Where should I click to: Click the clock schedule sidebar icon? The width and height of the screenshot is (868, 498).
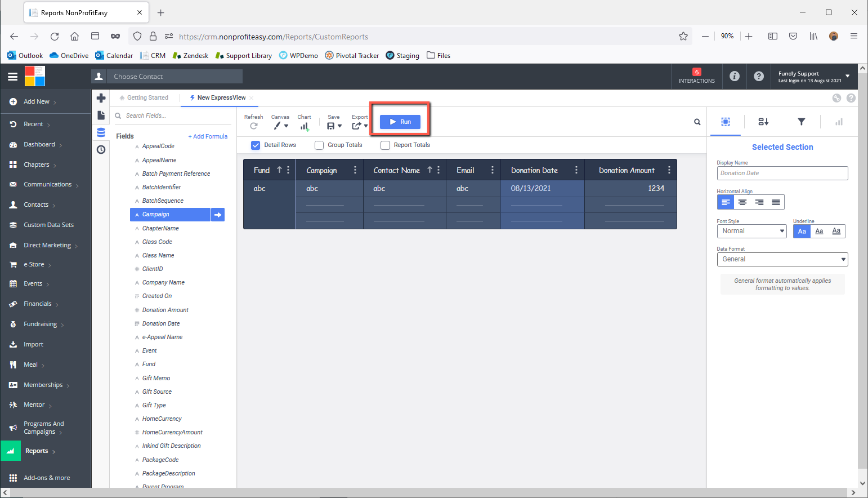[x=101, y=149]
